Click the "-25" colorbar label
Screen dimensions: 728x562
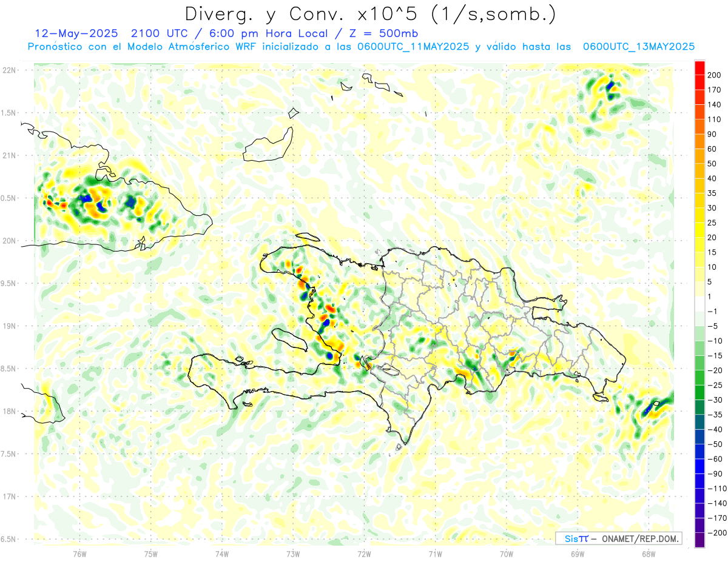pos(716,385)
